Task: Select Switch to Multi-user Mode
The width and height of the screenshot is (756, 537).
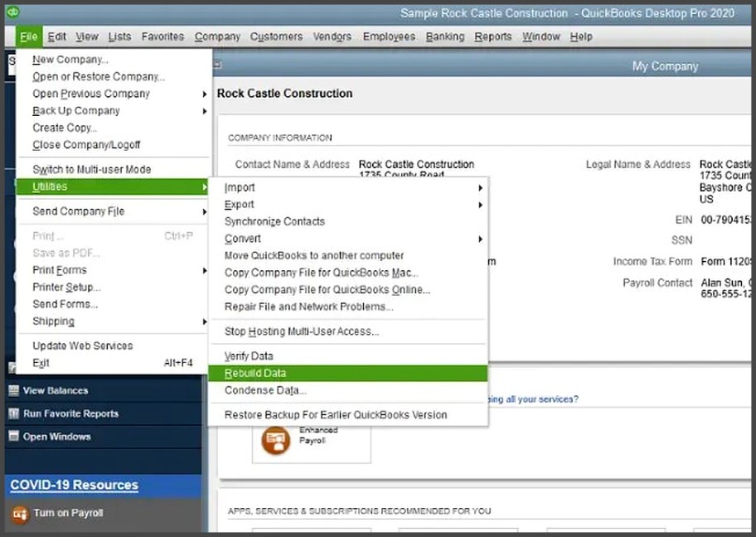Action: [x=114, y=169]
